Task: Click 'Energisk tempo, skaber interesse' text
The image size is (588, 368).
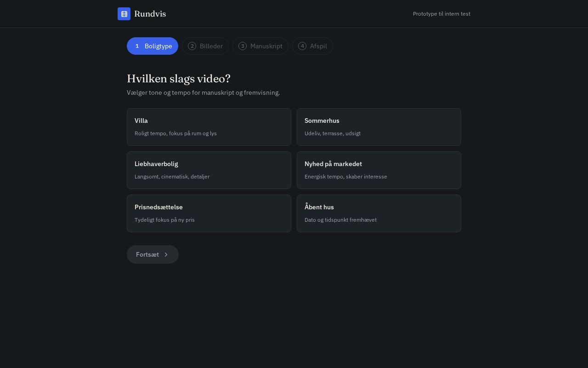Action: click(346, 177)
